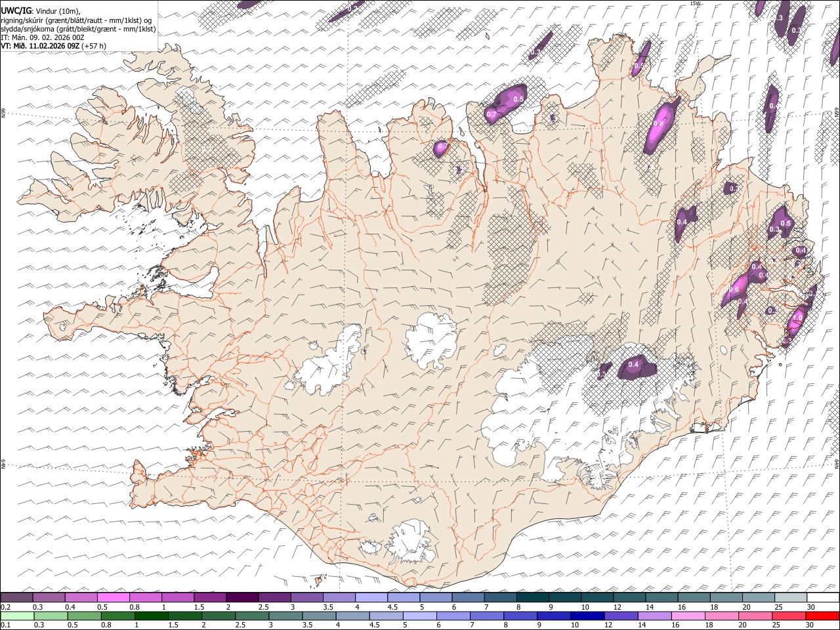The image size is (840, 630).
Task: Click the bold 'UWC/IG' heading text
Action: click(15, 11)
